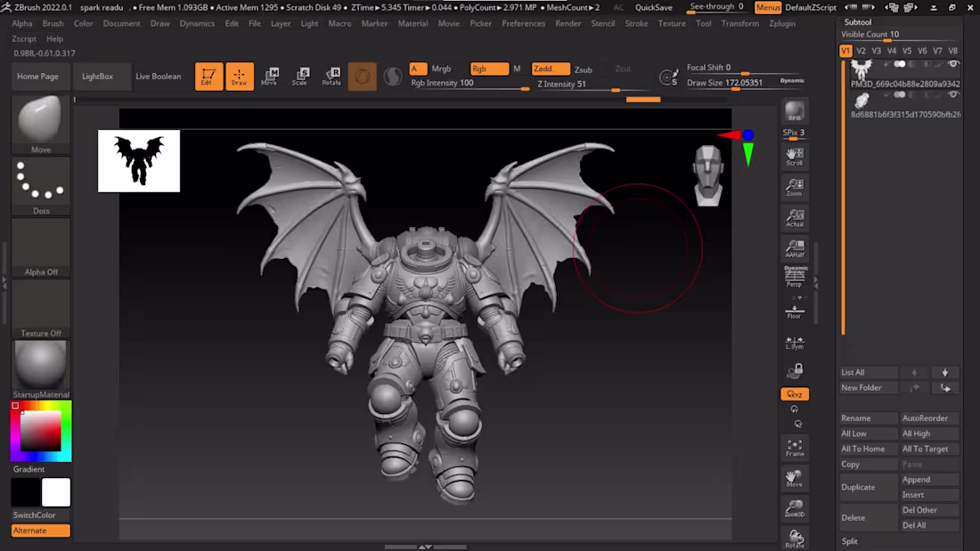980x551 pixels.
Task: Open the Zplugin menu
Action: (782, 23)
